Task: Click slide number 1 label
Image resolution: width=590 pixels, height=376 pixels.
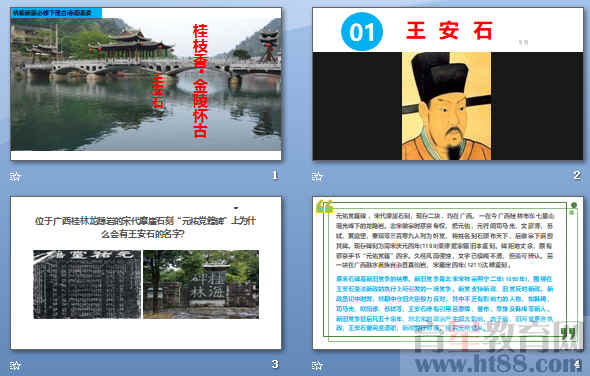Action: pyautogui.click(x=275, y=175)
